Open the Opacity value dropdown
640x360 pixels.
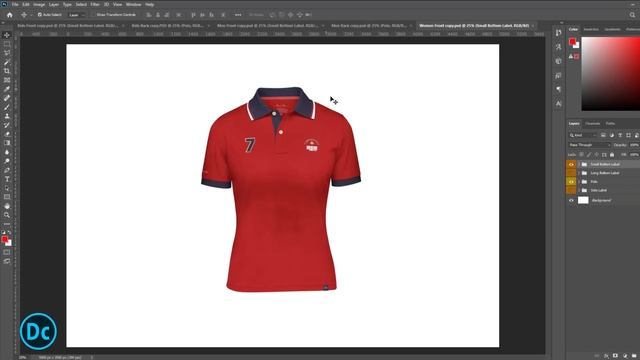pyautogui.click(x=634, y=145)
